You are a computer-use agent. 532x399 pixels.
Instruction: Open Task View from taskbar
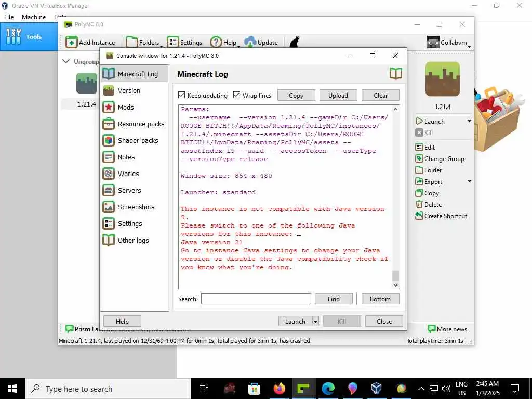(x=204, y=389)
